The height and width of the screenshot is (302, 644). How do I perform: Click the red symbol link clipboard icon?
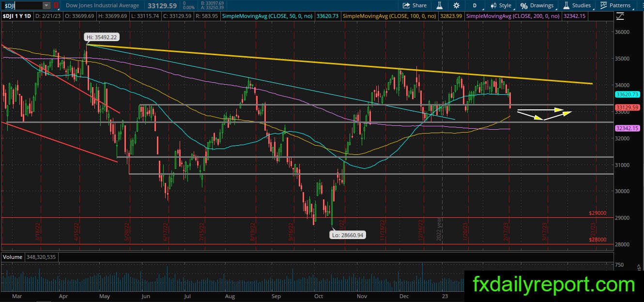point(56,5)
